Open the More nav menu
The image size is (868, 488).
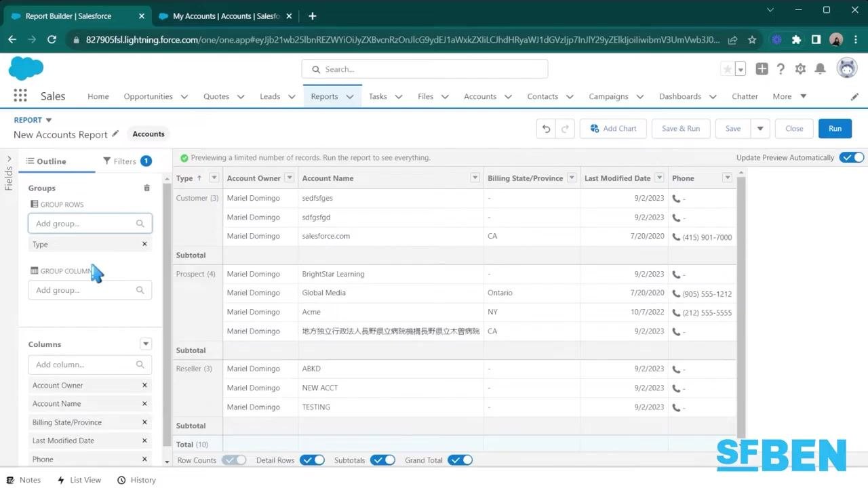tap(789, 96)
